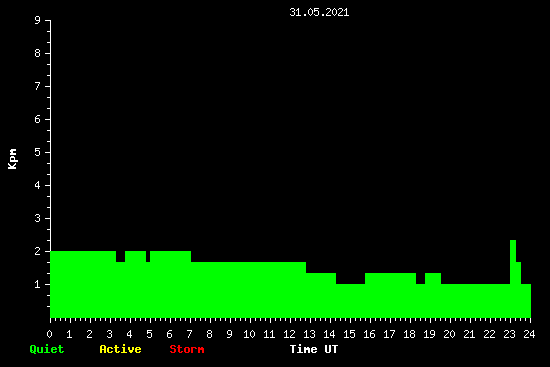550x367 pixels.
Task: Click the green bar dip near hour 15
Action: click(x=350, y=301)
